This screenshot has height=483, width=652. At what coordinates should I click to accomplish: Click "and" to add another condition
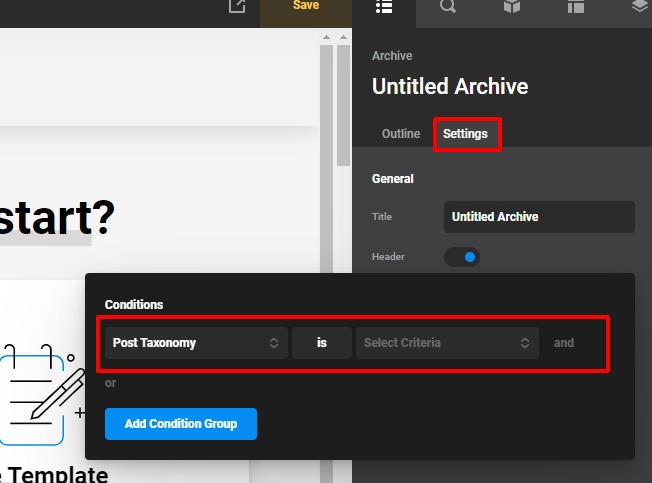pyautogui.click(x=564, y=343)
